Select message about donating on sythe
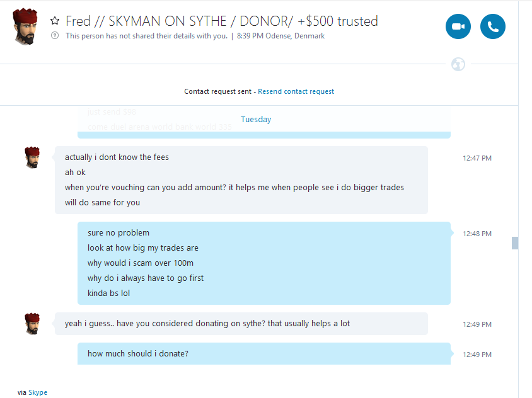This screenshot has width=532, height=398. pyautogui.click(x=207, y=324)
